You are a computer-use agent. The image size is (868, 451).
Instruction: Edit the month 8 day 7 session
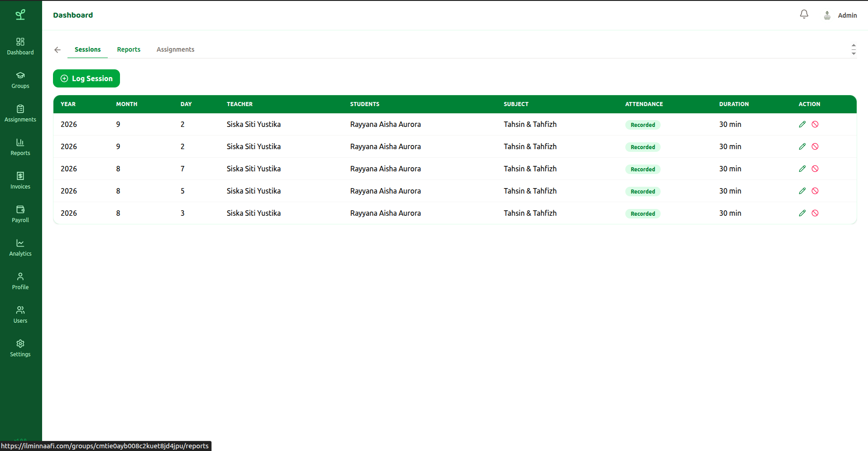click(802, 169)
